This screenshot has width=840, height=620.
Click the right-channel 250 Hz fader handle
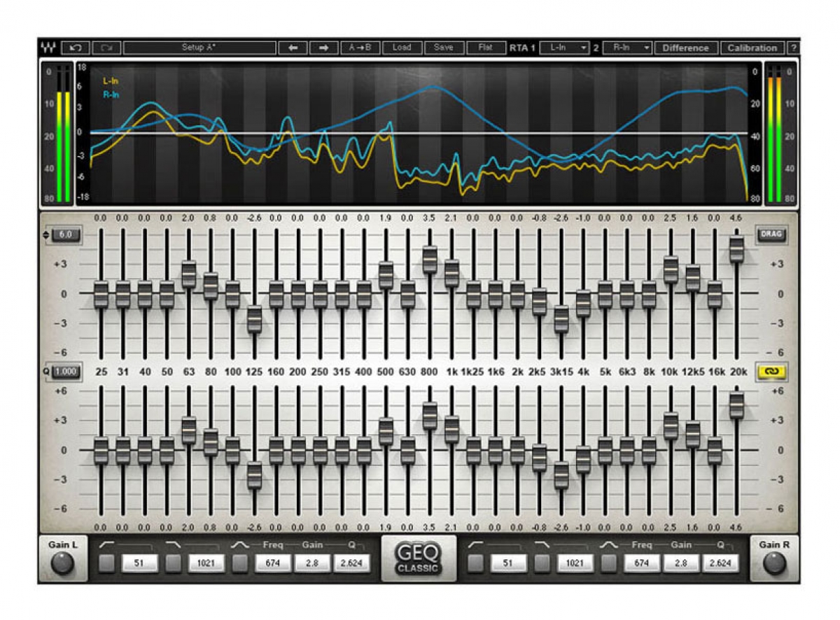click(320, 450)
